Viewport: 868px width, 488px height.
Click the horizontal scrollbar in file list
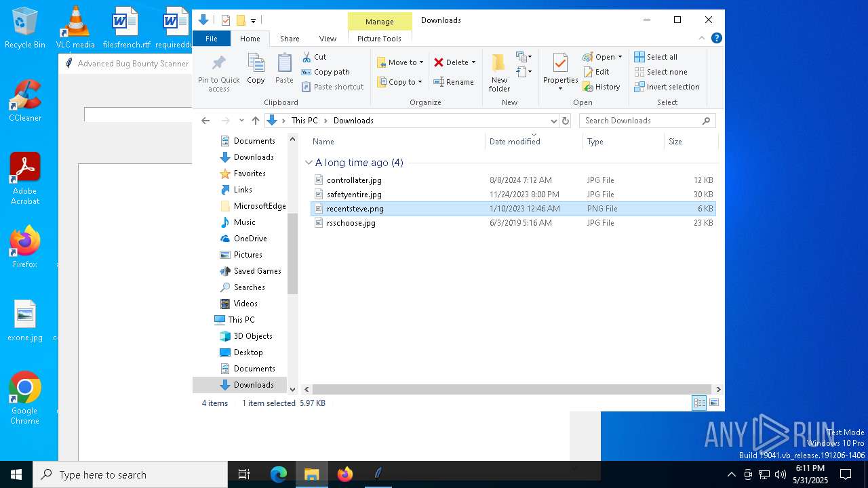(x=512, y=389)
